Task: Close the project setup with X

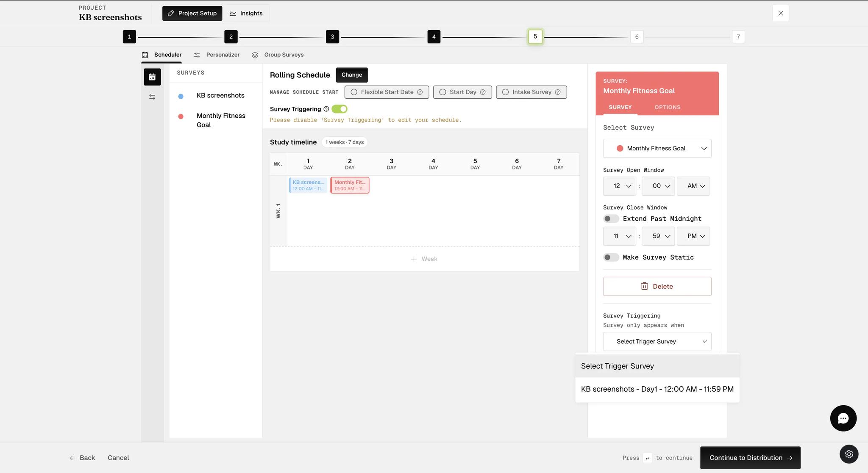Action: tap(781, 13)
